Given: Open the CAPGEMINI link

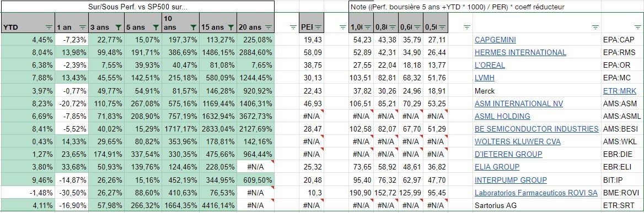Looking at the screenshot, I should coord(495,40).
